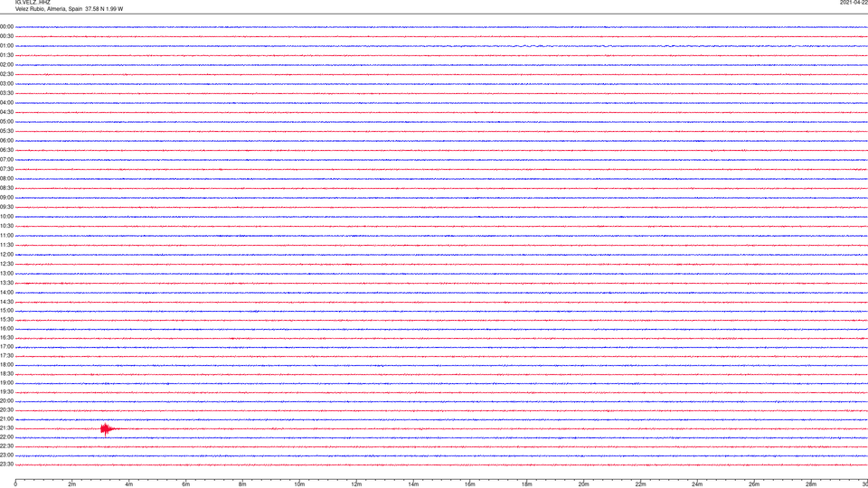Select the 22:30 time label
This screenshot has height=488, width=868.
[x=6, y=446]
